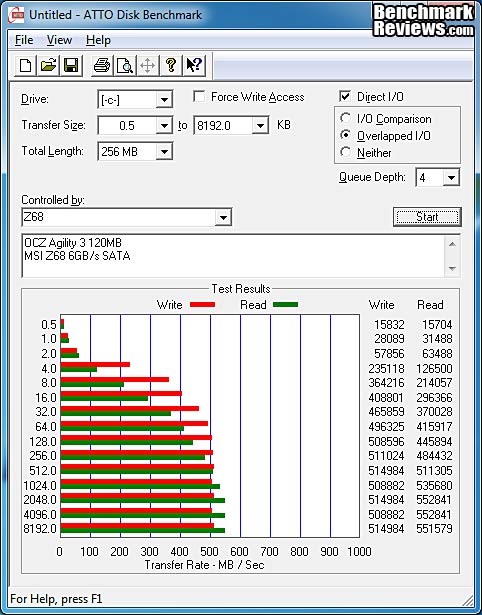Click the green Read legend swatch
This screenshot has height=615, width=482.
tap(285, 304)
